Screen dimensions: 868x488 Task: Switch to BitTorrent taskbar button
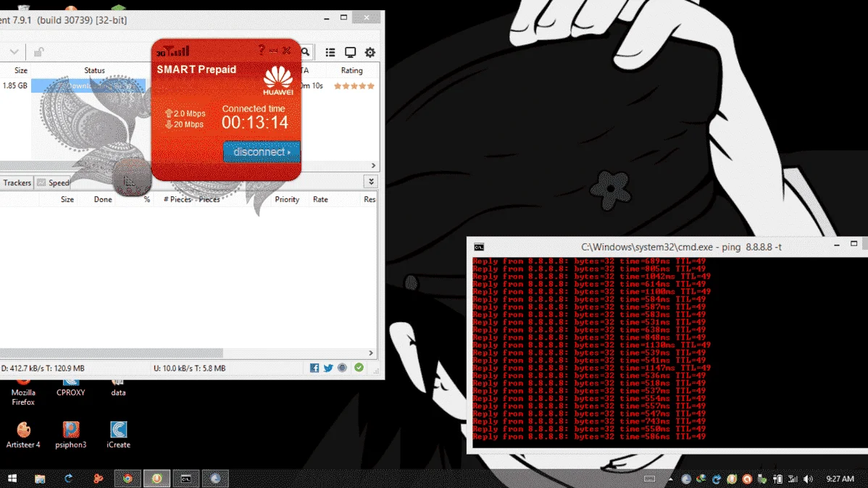pos(157,479)
